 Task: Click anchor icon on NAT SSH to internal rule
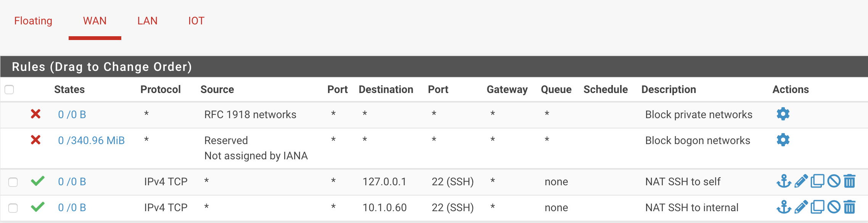tap(784, 207)
